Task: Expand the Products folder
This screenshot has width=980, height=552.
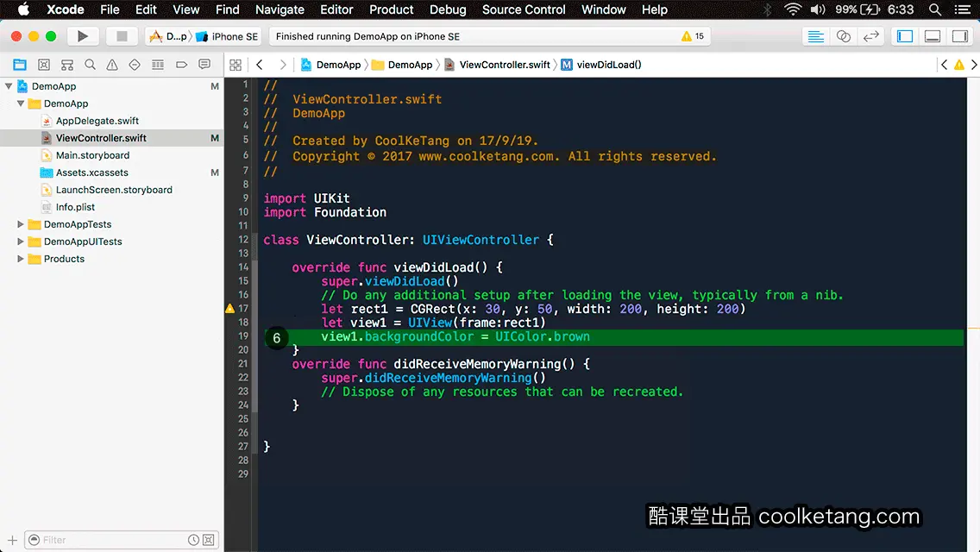Action: (x=21, y=258)
